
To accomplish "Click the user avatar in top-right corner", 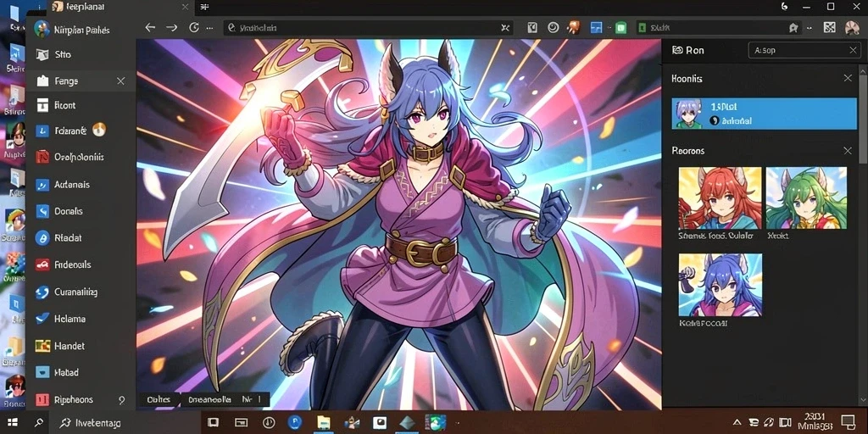I will click(851, 28).
